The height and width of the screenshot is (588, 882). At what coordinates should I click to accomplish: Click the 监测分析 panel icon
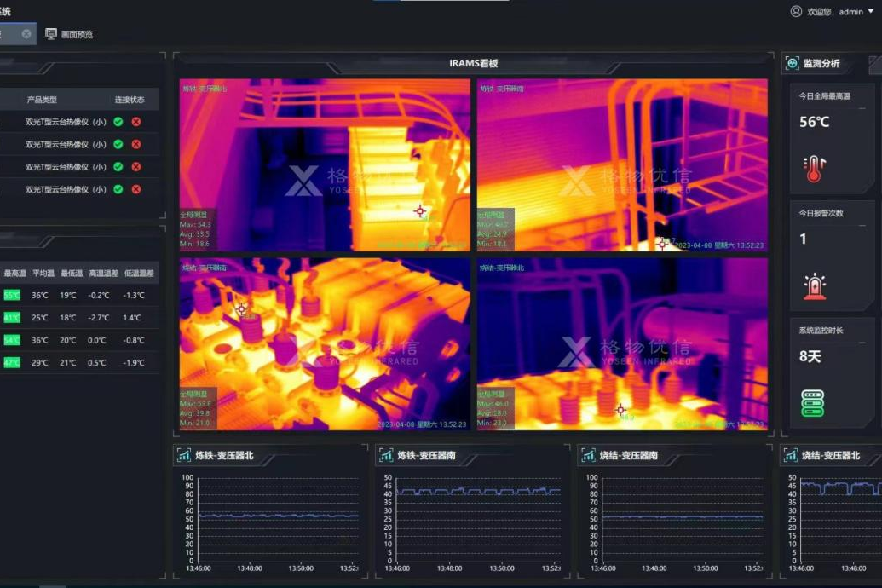792,63
